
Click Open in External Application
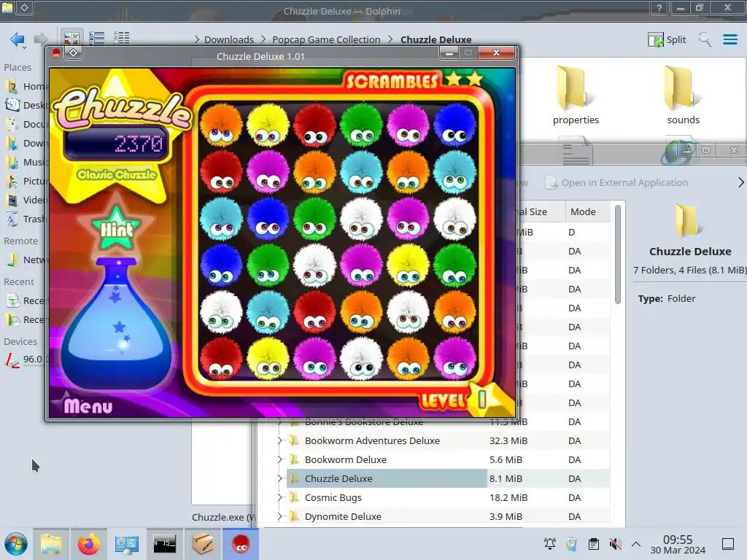pos(616,182)
